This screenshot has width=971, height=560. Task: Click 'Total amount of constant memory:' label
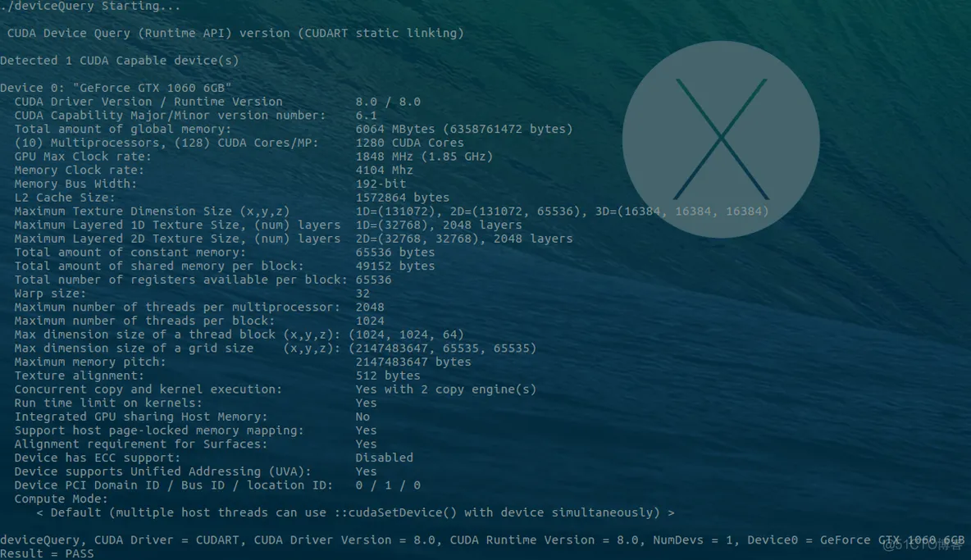coord(130,252)
